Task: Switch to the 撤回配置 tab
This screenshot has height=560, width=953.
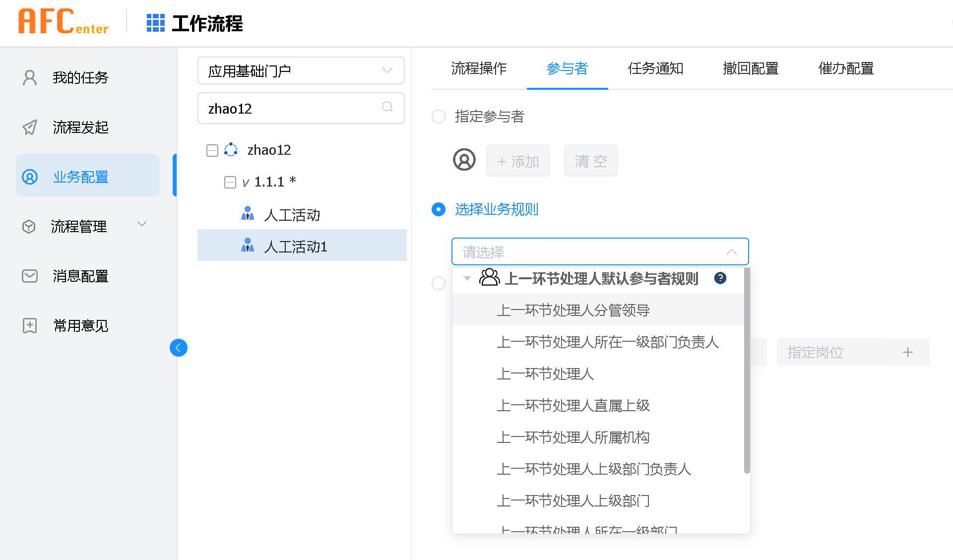Action: pos(750,69)
